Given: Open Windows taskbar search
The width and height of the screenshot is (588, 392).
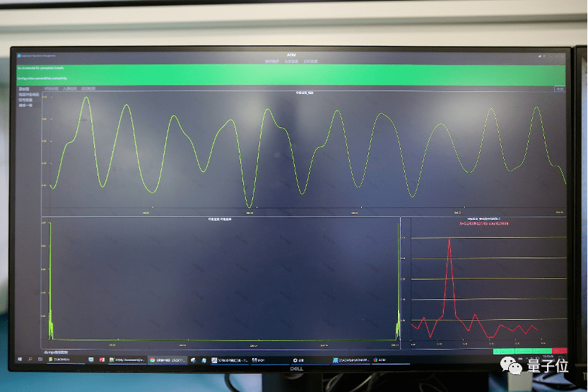Looking at the screenshot, I should [30, 359].
